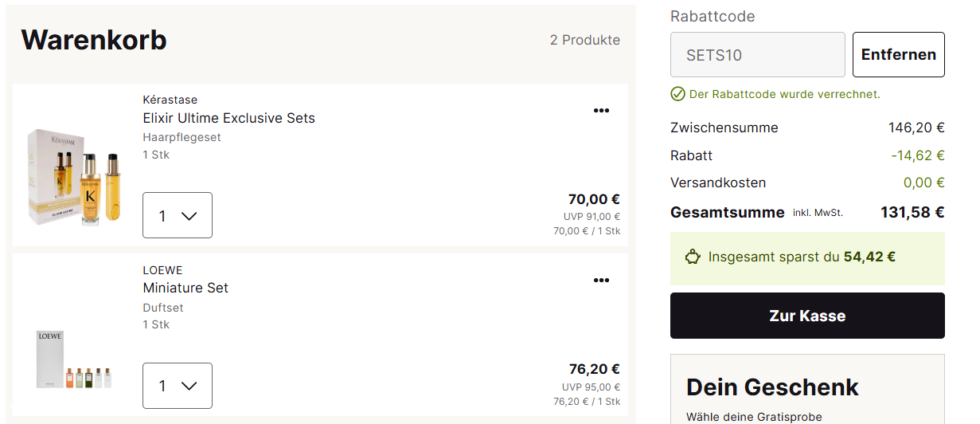This screenshot has width=980, height=424.
Task: Proceed to checkout with Zur Kasse
Action: pos(807,316)
